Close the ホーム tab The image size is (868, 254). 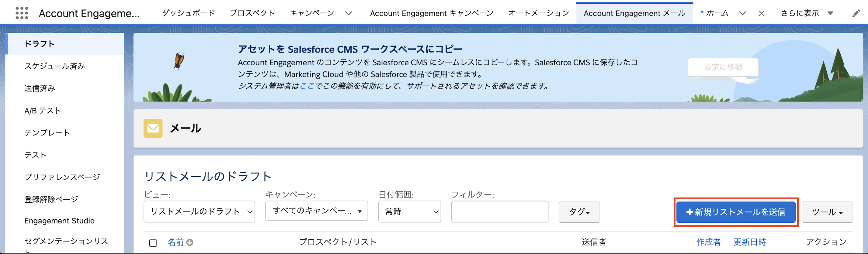761,13
